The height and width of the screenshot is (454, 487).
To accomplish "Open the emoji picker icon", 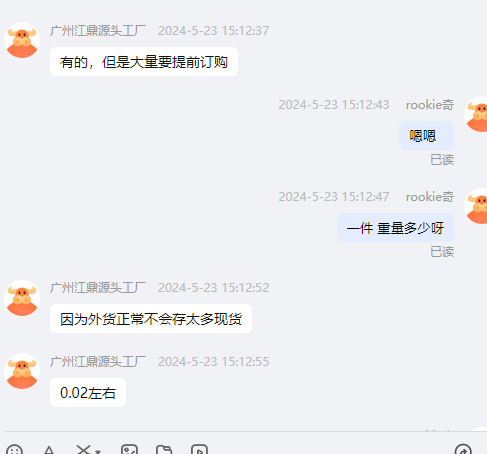I will [14, 451].
